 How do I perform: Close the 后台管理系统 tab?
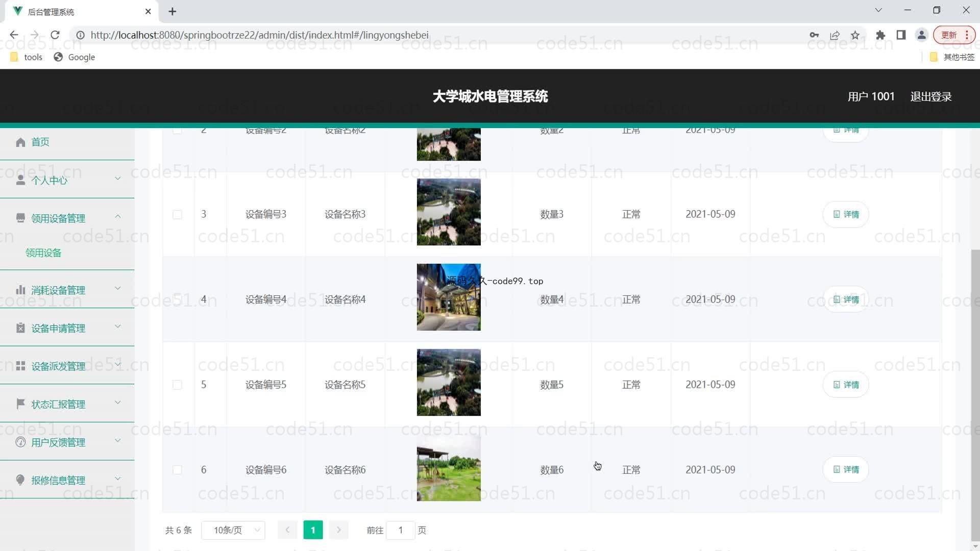(148, 11)
